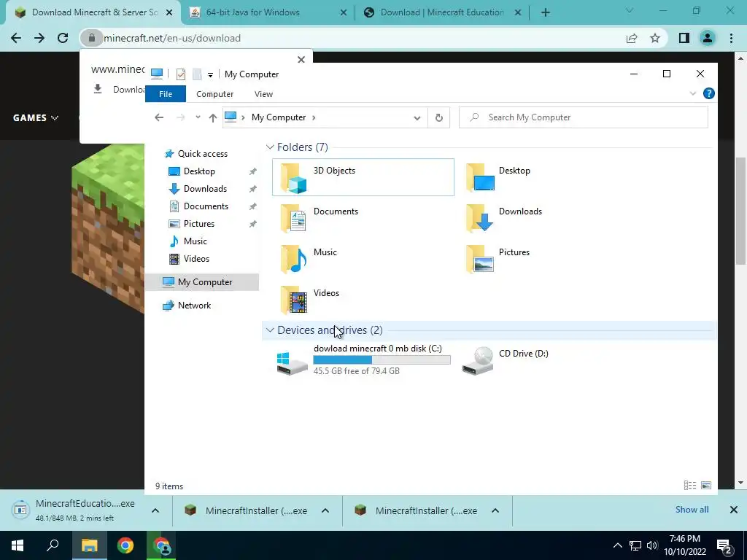The width and height of the screenshot is (747, 560).
Task: Click the C: drive capacity bar
Action: coord(382,360)
